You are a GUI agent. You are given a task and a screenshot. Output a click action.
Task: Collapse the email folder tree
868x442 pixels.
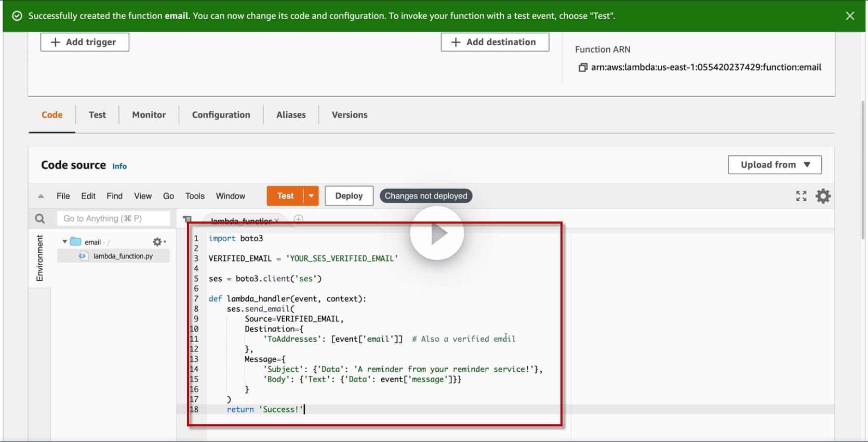point(65,242)
